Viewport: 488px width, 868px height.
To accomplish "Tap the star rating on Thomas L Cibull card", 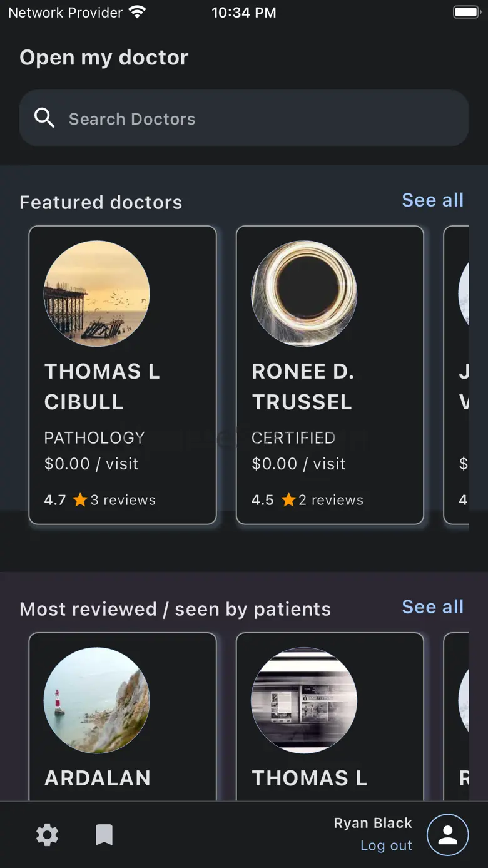I will pyautogui.click(x=80, y=499).
